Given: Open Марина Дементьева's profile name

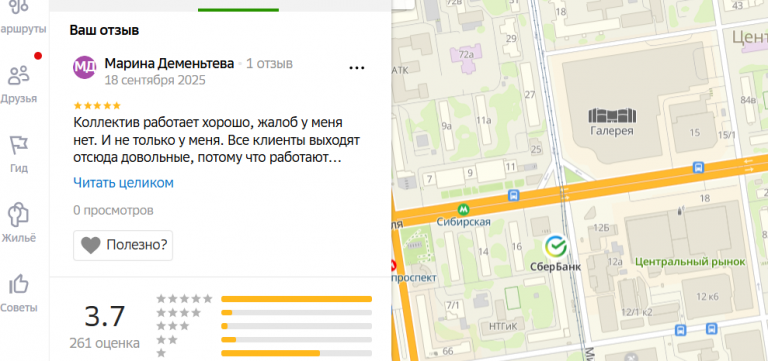Looking at the screenshot, I should coord(169,64).
